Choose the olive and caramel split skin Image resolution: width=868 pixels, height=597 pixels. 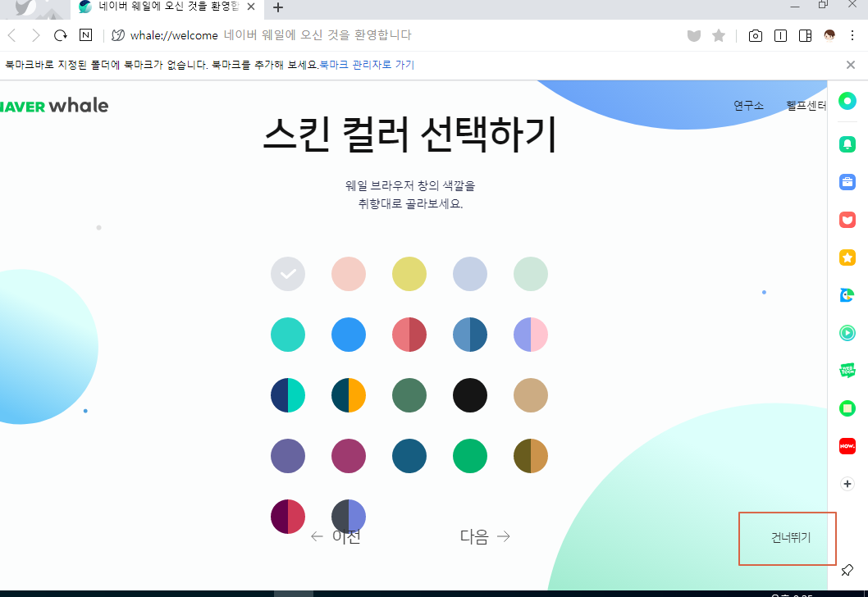coord(531,456)
